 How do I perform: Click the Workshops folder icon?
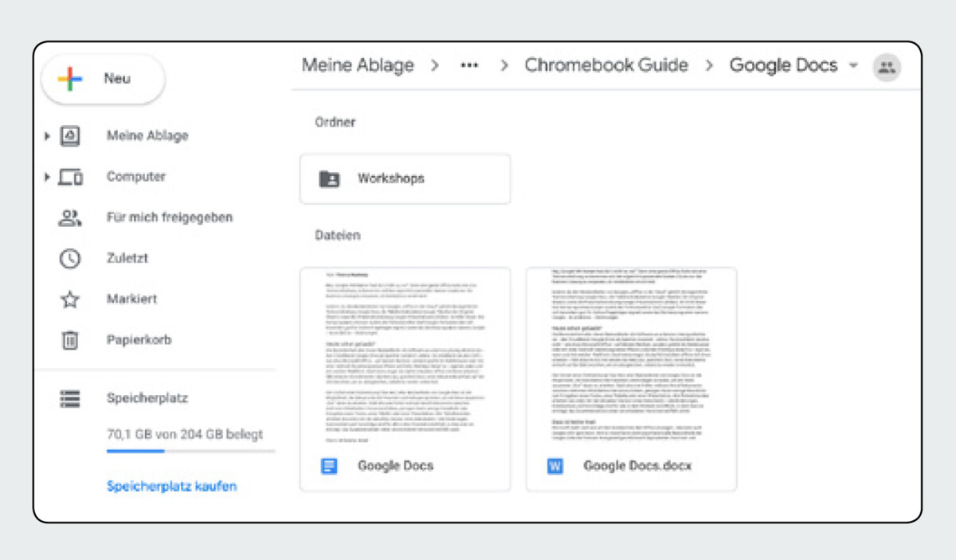329,178
